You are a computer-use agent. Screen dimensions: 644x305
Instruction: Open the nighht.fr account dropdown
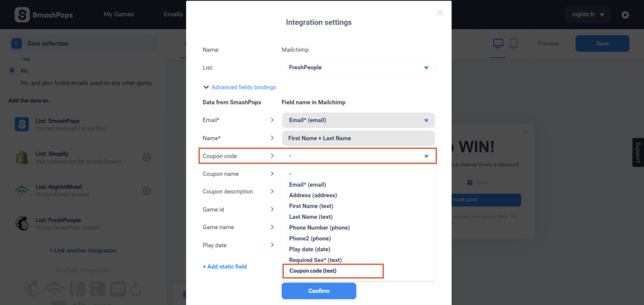[x=587, y=14]
